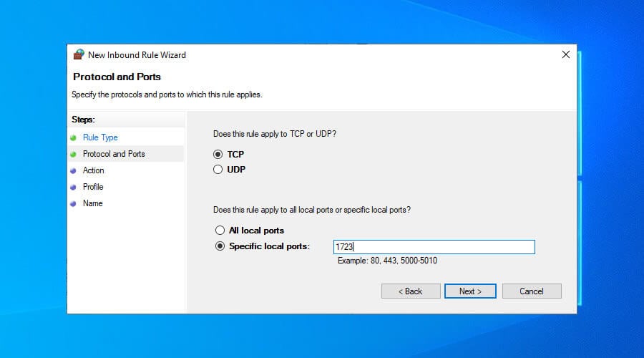Click the specific local ports text field
This screenshot has height=358, width=644.
tap(434, 247)
